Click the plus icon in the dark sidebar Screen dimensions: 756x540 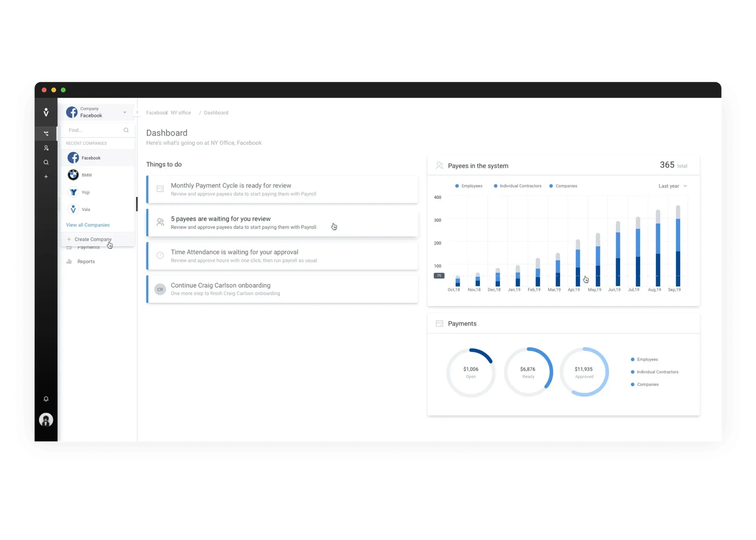[x=46, y=177]
